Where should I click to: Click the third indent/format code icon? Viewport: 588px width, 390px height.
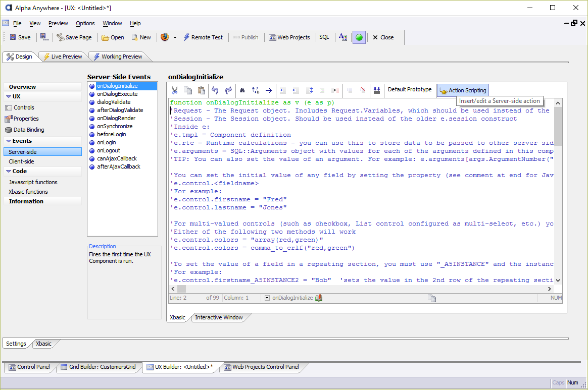click(x=309, y=90)
